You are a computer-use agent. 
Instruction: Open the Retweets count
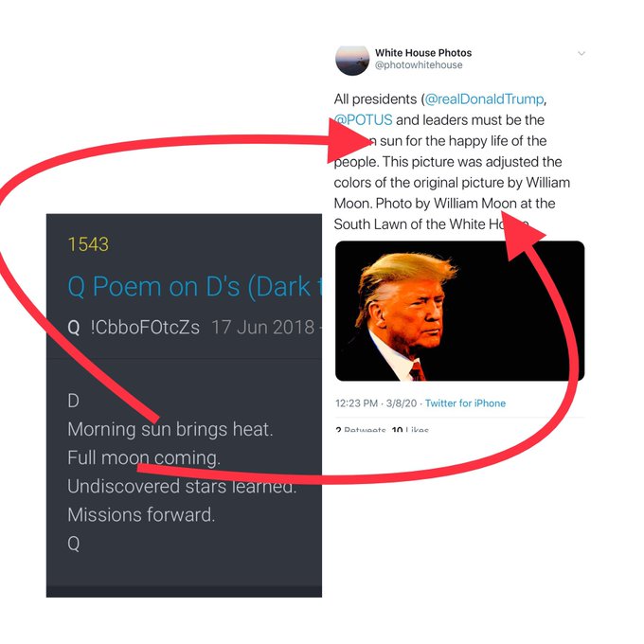(x=360, y=430)
